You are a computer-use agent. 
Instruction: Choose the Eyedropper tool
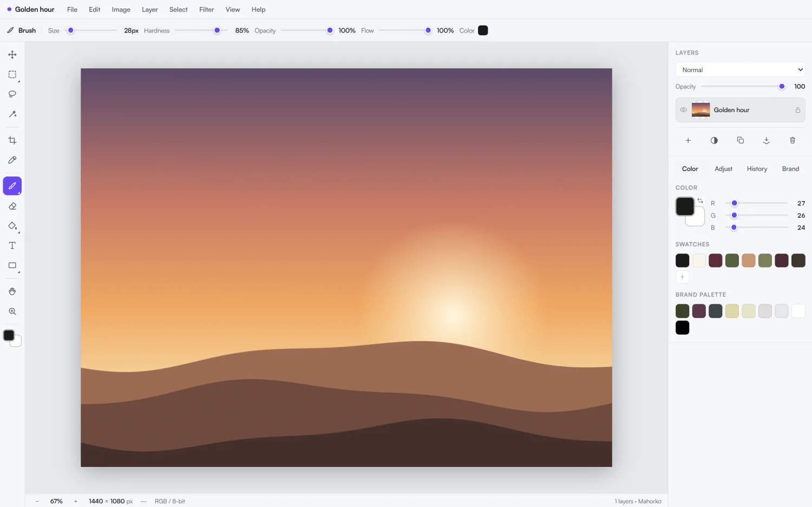pyautogui.click(x=12, y=160)
